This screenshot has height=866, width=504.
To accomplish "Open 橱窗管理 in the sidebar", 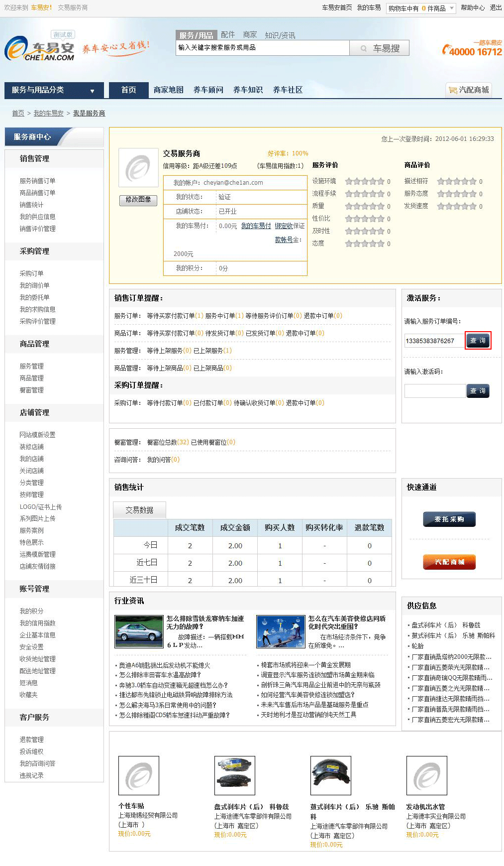I will pyautogui.click(x=31, y=390).
